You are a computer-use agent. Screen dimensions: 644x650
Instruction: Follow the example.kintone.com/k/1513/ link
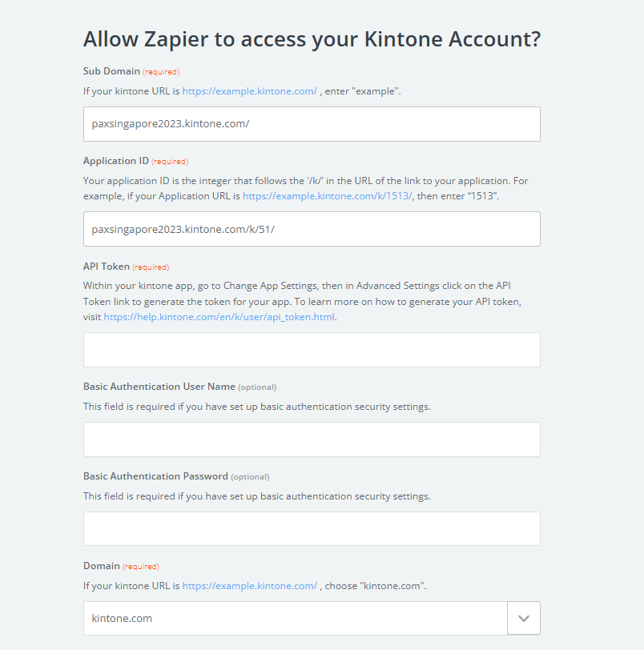(327, 196)
